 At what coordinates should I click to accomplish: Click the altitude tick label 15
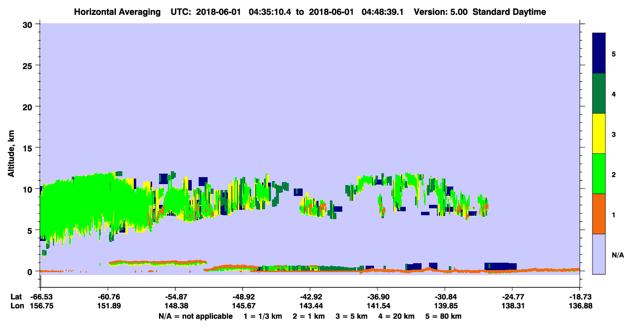coord(29,148)
